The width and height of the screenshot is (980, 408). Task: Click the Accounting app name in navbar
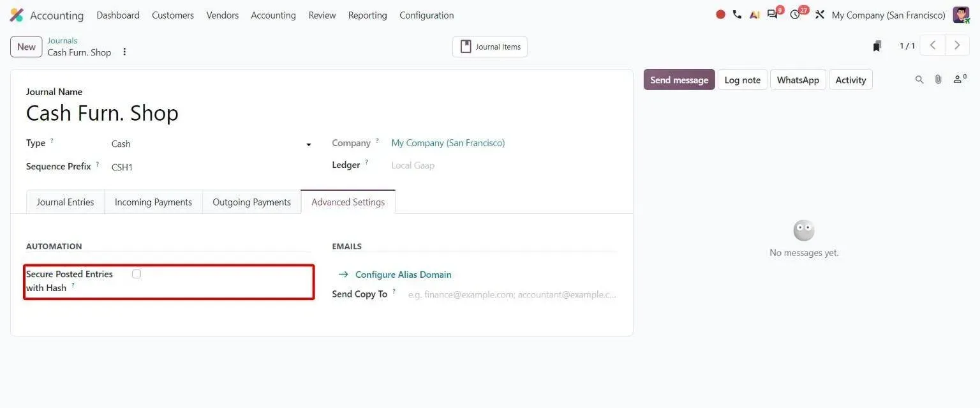(57, 15)
